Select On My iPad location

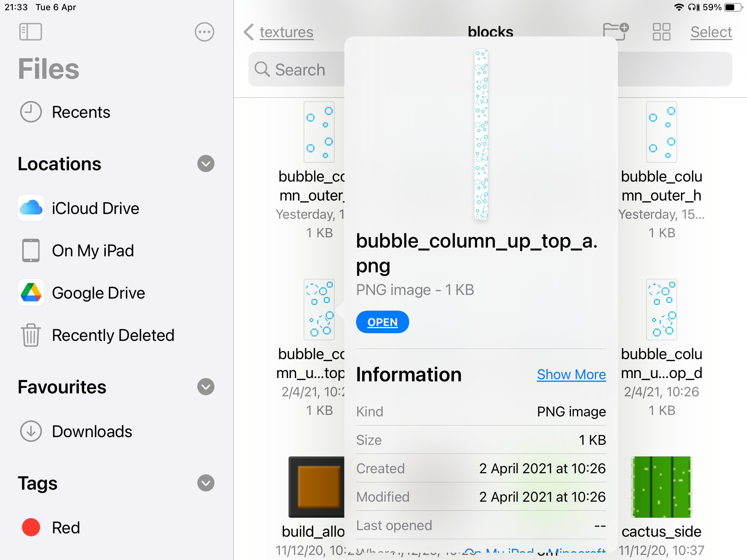tap(93, 251)
